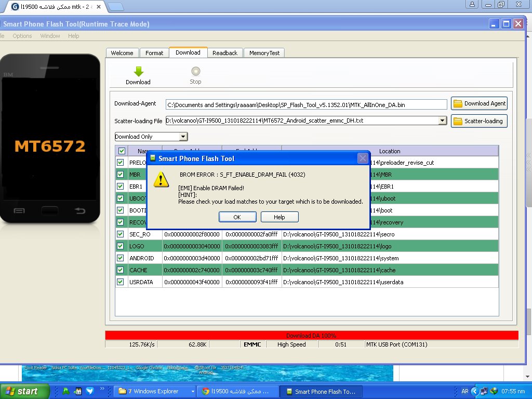Viewport: 532px width, 399px height.
Task: Click the I19500 Chrome taskbar button
Action: (238, 391)
